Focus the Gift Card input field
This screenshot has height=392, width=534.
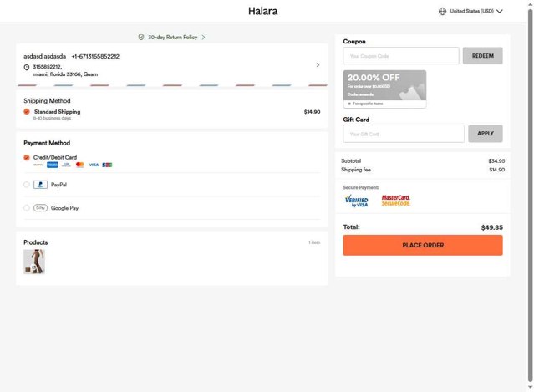[x=404, y=134]
